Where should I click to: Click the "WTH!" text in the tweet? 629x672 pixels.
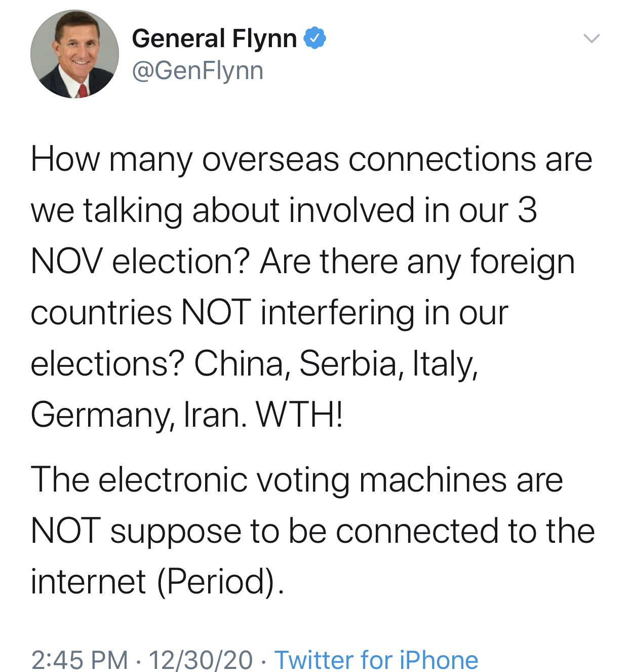300,415
